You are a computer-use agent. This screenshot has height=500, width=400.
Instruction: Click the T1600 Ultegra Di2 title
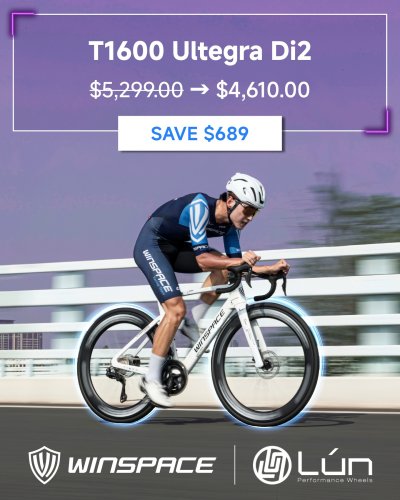(200, 51)
